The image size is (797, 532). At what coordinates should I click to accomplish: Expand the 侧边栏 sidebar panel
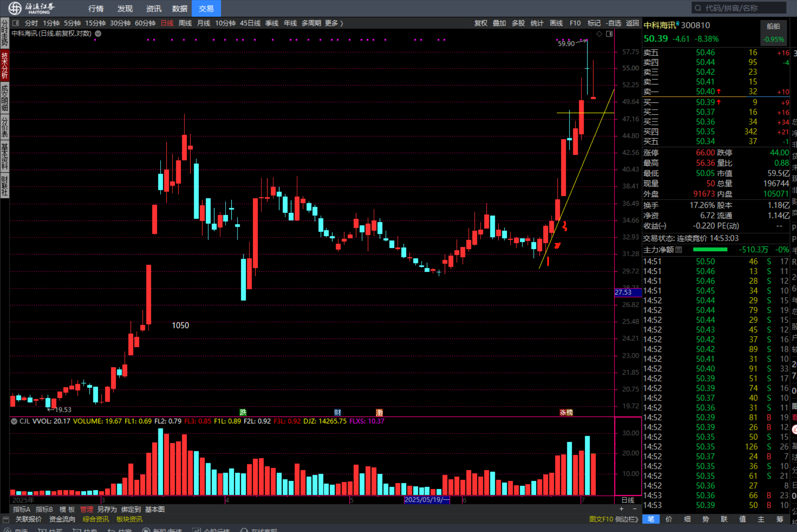pyautogui.click(x=627, y=519)
